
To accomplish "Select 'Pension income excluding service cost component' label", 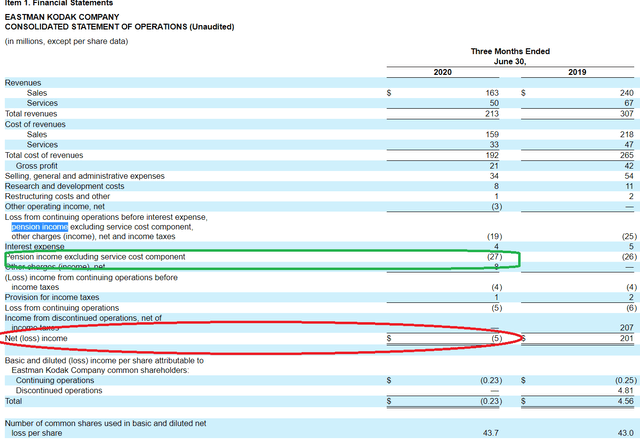I will tap(95, 257).
